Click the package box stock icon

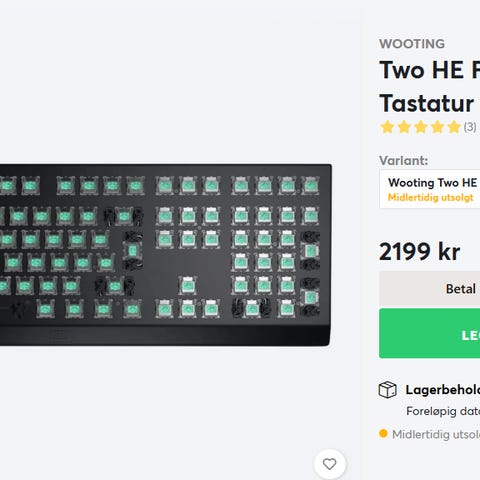387,390
